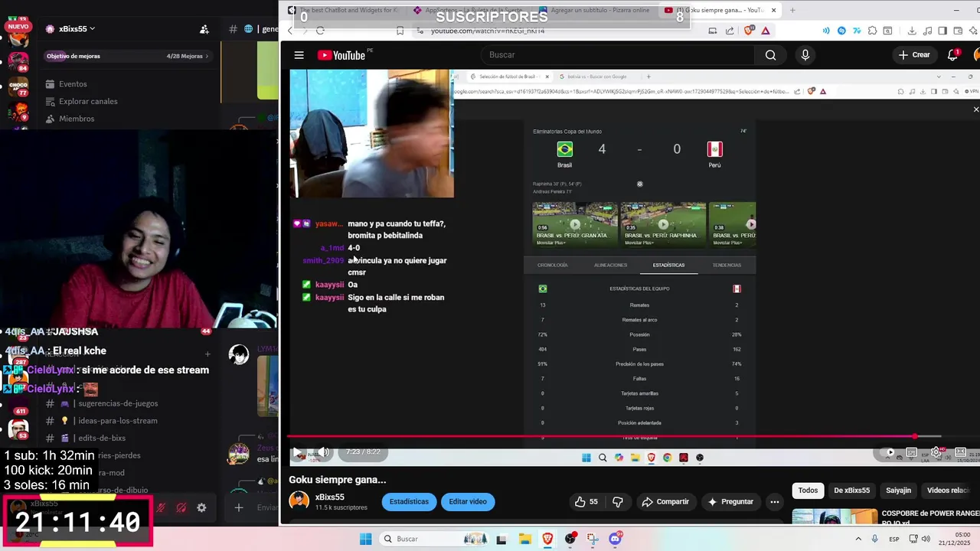Open the YouTube hamburger guide menu
The height and width of the screenshot is (551, 980).
(x=299, y=55)
